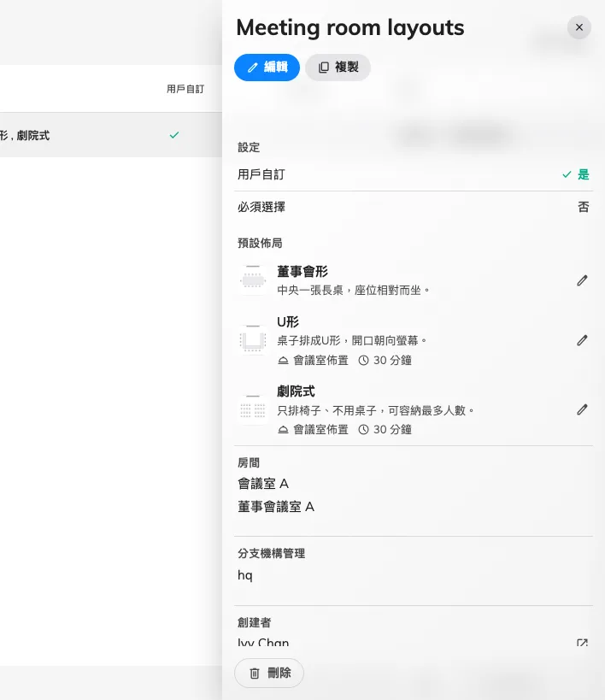Click the 複製 duplicate button
The height and width of the screenshot is (700, 605).
click(x=338, y=68)
